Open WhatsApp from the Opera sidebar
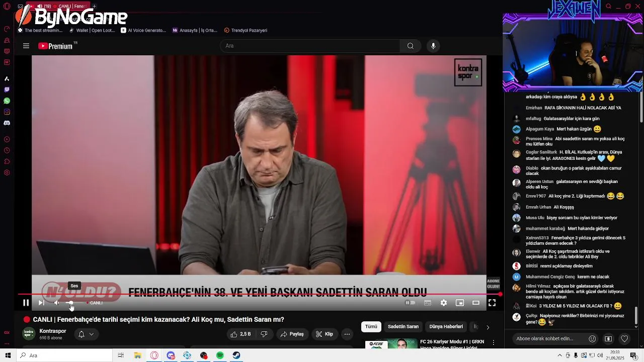The width and height of the screenshot is (644, 362). point(7,101)
